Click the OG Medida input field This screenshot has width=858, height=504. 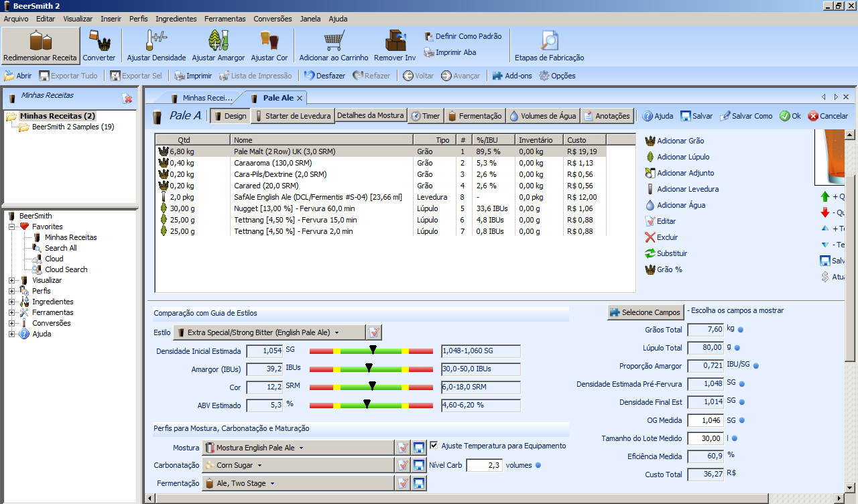(705, 420)
